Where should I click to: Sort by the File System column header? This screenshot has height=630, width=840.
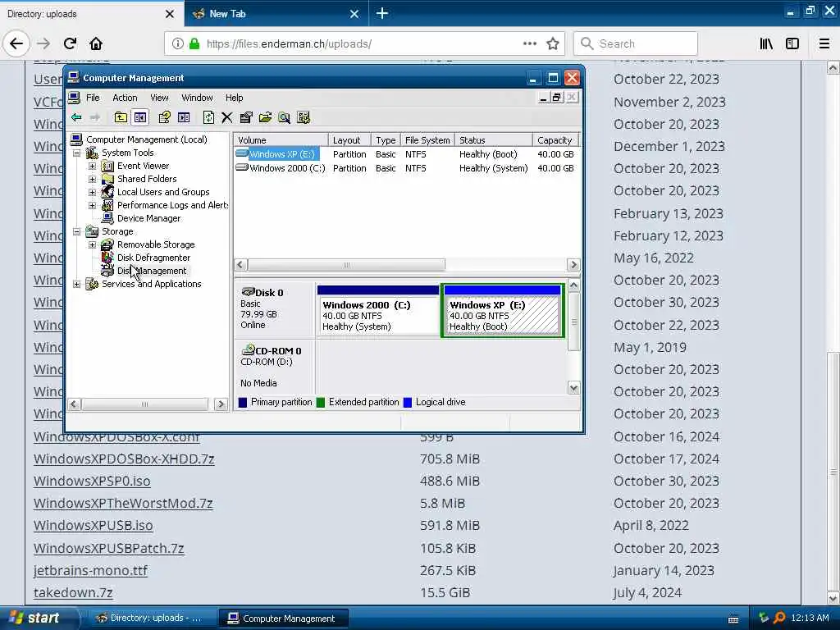pyautogui.click(x=427, y=139)
